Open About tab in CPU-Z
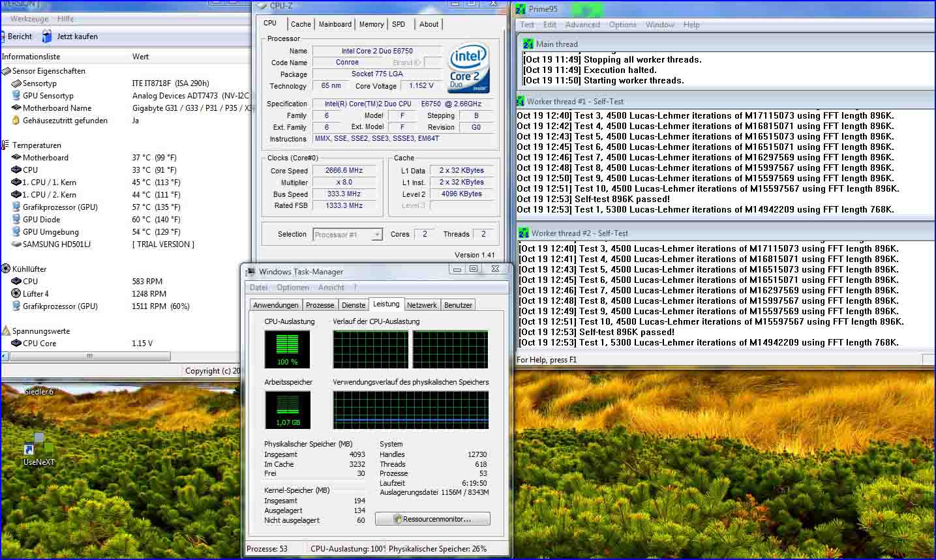 (429, 24)
